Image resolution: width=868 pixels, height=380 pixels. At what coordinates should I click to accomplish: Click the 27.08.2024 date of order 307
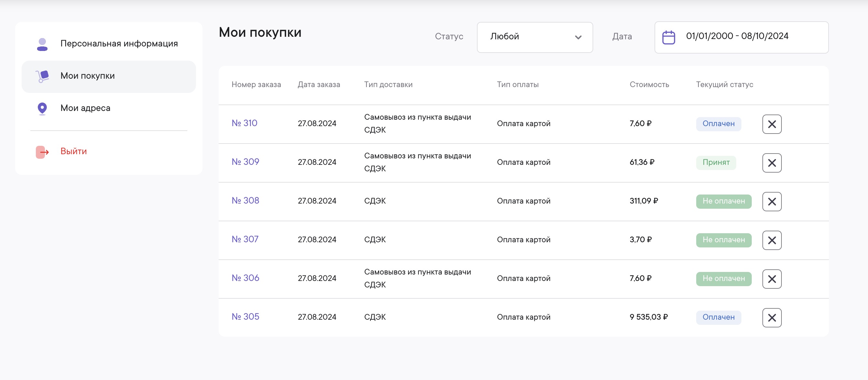[x=317, y=240]
